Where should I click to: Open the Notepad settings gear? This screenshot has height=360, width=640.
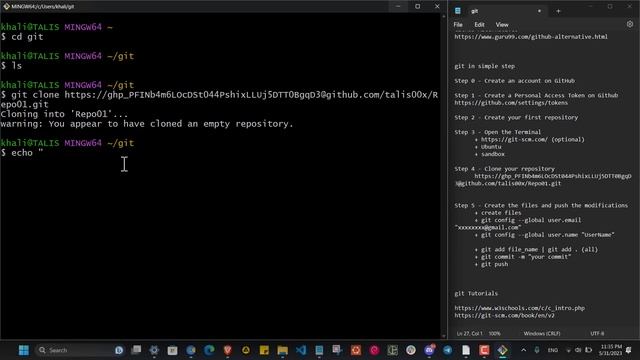click(630, 24)
